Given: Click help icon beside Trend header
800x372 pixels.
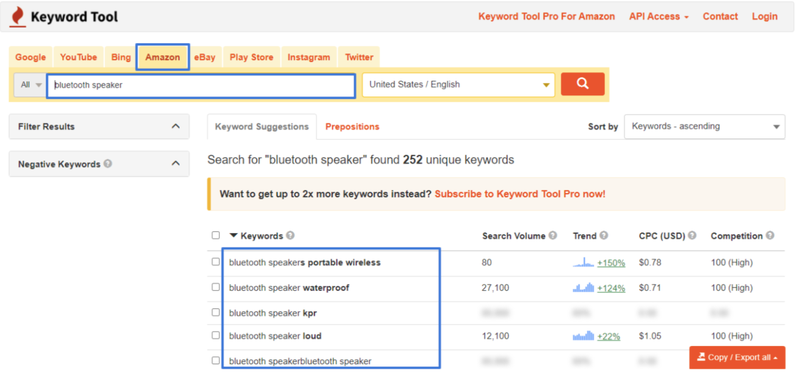Looking at the screenshot, I should pyautogui.click(x=604, y=236).
